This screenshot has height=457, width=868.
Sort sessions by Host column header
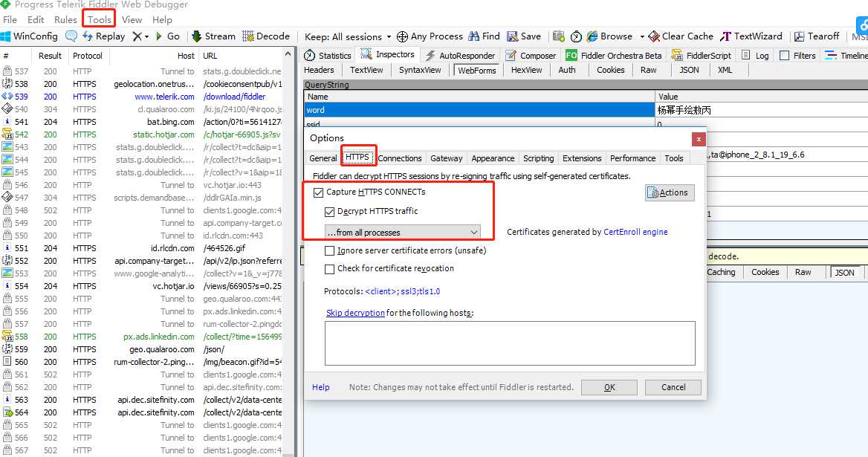coord(153,56)
